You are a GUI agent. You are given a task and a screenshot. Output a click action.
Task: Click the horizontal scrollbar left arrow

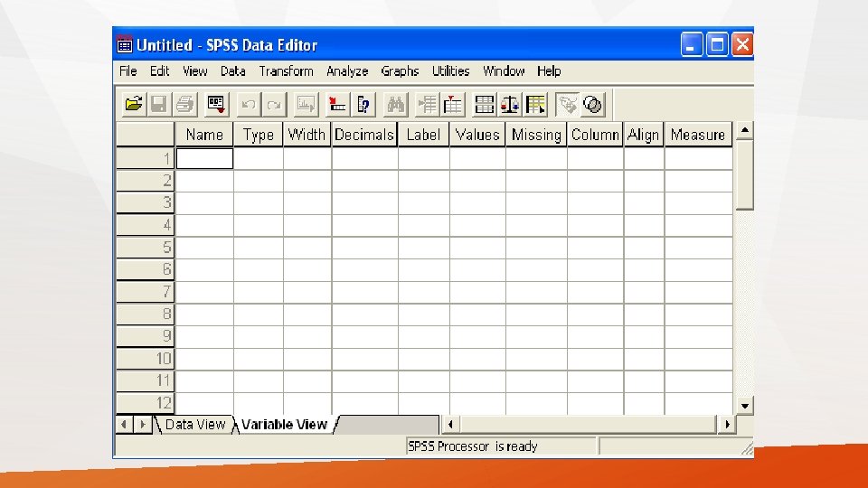(450, 425)
